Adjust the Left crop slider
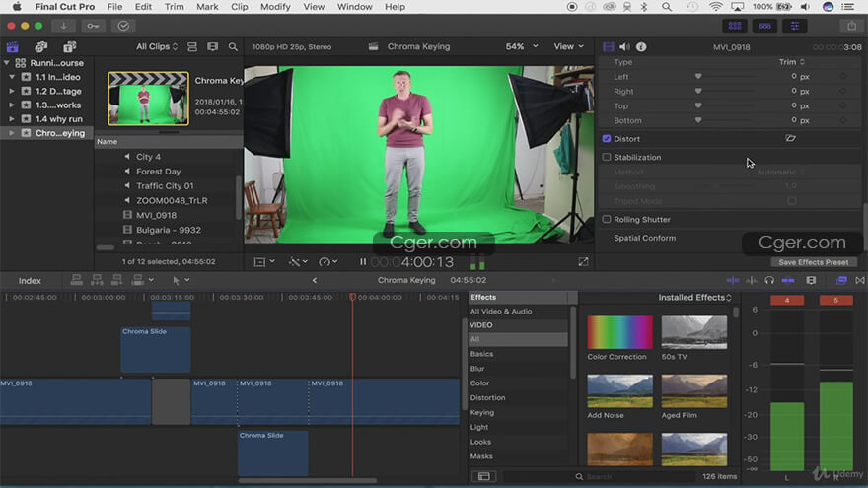 [725, 76]
